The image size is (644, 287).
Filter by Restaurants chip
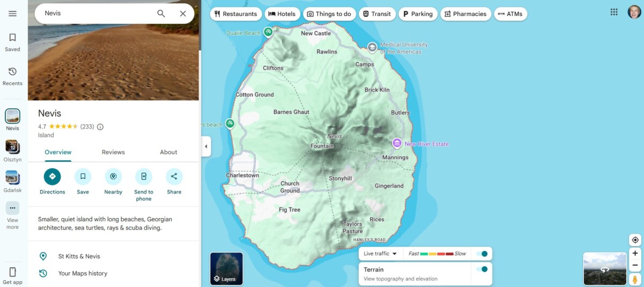point(236,14)
